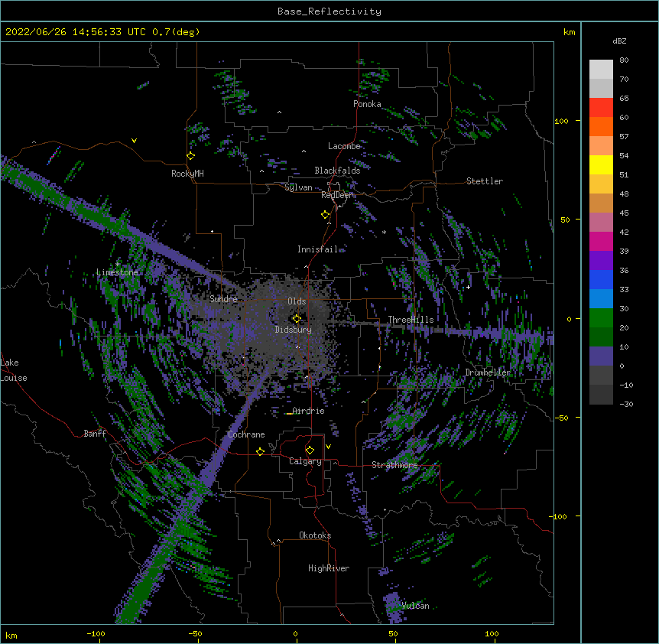The width and height of the screenshot is (659, 644).
Task: Click the red swatch in the dBZ legend
Action: 601,107
